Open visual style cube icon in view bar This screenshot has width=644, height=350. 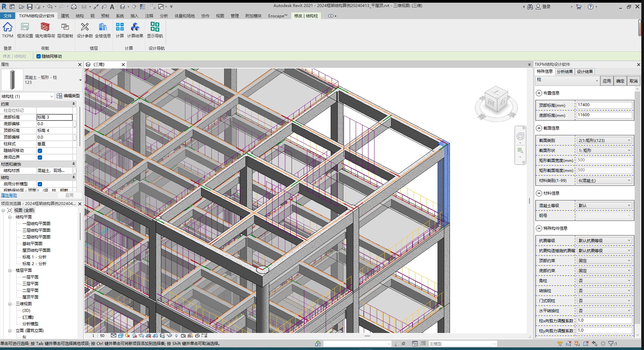[121, 336]
